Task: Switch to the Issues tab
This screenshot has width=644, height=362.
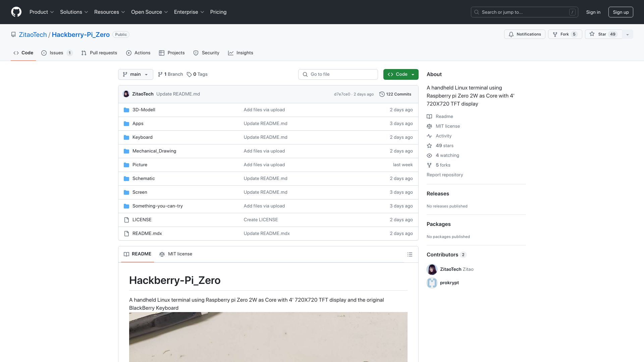Action: click(57, 53)
